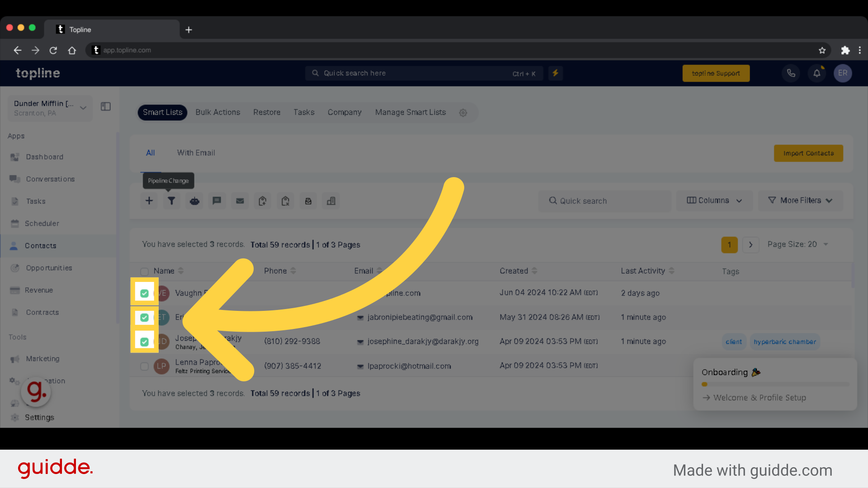Click the Manage Smart Lists button

tap(410, 112)
